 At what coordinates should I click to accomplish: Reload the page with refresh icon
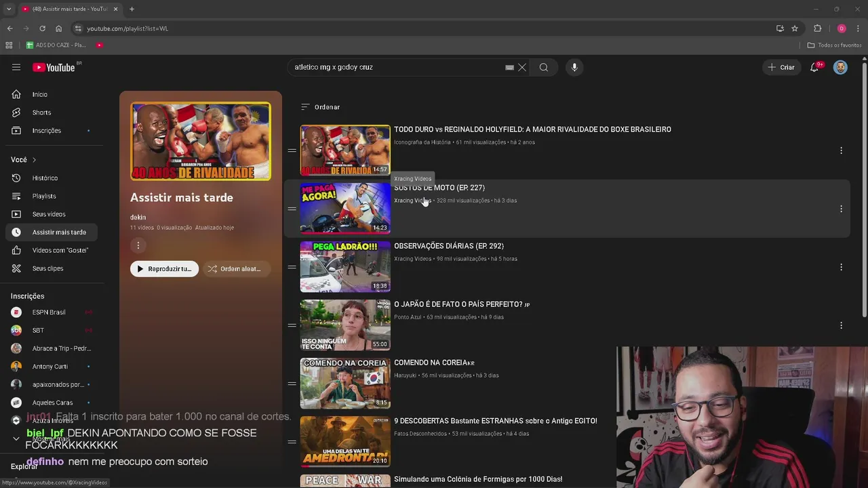click(42, 28)
